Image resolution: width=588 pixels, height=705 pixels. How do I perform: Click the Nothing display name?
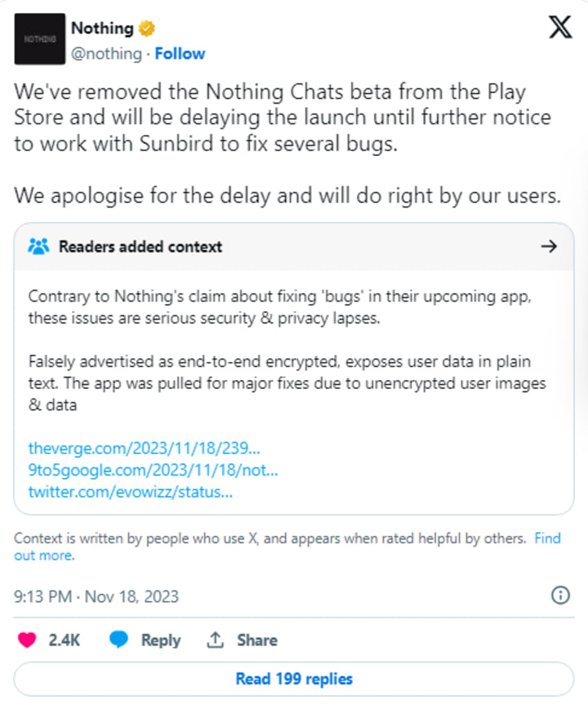pos(103,28)
